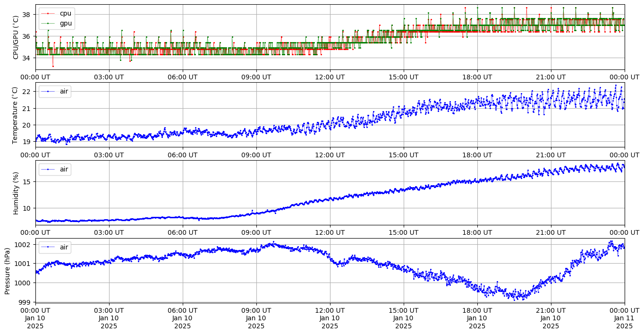Click the gpu legend entry
644x334 pixels.
[x=57, y=23]
